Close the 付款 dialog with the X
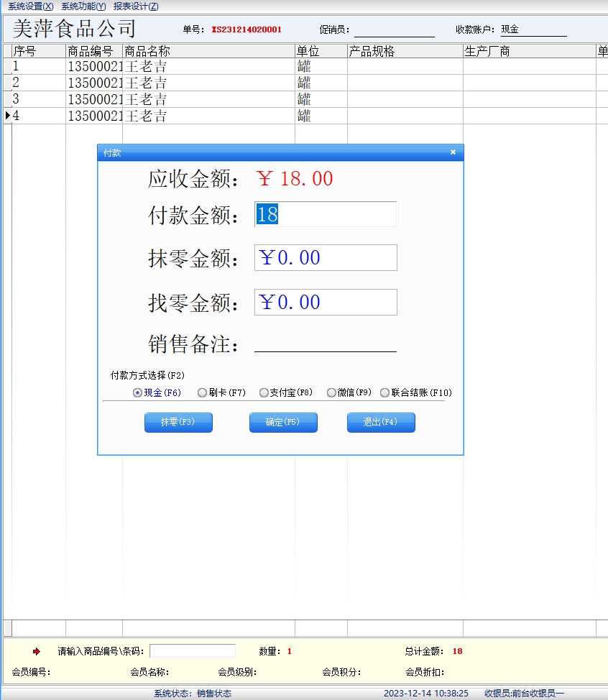608x700 pixels. click(x=453, y=152)
